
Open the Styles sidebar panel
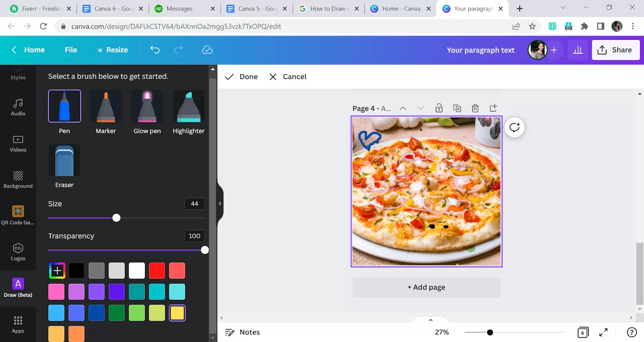18,74
